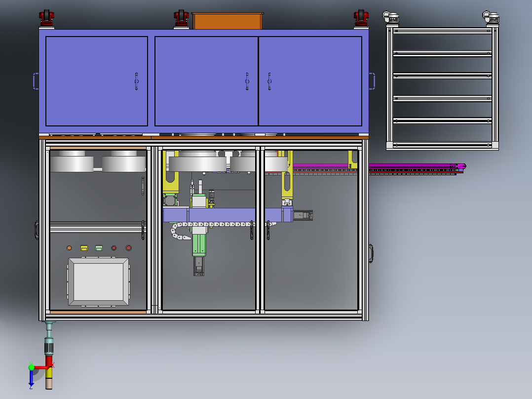
Task: Click the white caster on rack's left corner
Action: pyautogui.click(x=391, y=17)
